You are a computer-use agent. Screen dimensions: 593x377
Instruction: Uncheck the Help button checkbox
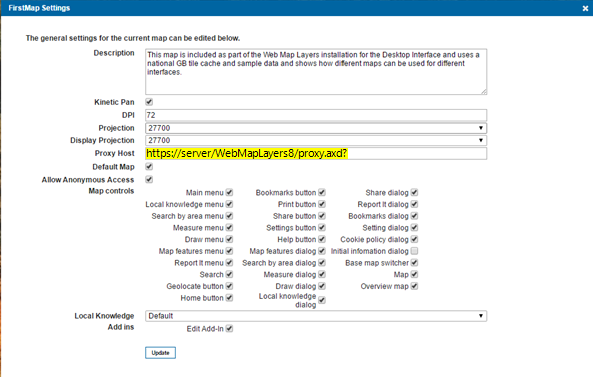coord(322,239)
